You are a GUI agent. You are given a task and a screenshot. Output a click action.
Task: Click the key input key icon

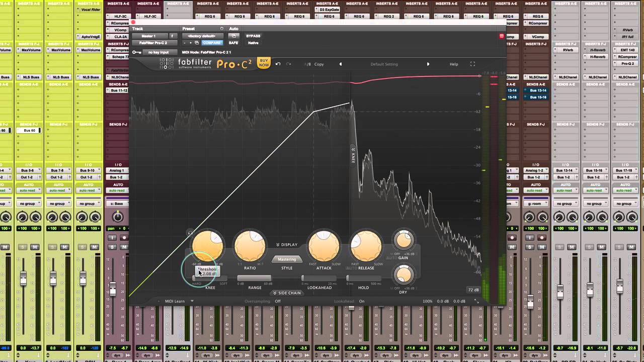pyautogui.click(x=136, y=52)
